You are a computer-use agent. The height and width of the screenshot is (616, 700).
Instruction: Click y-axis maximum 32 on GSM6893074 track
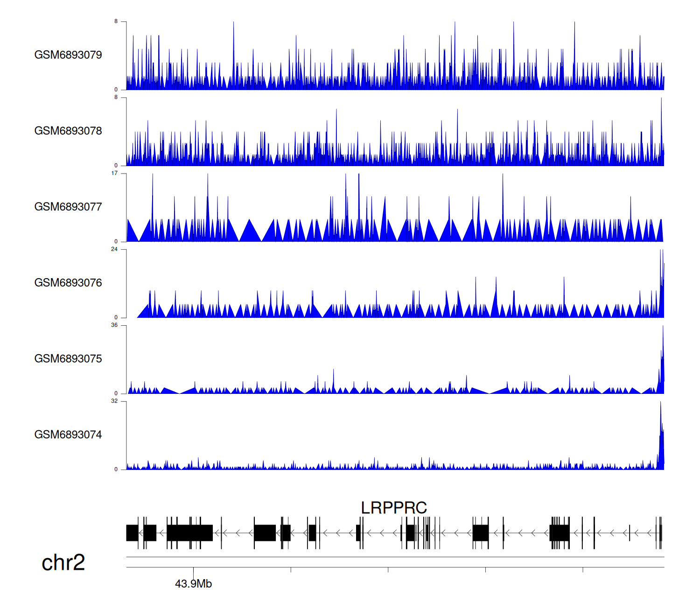click(x=114, y=401)
